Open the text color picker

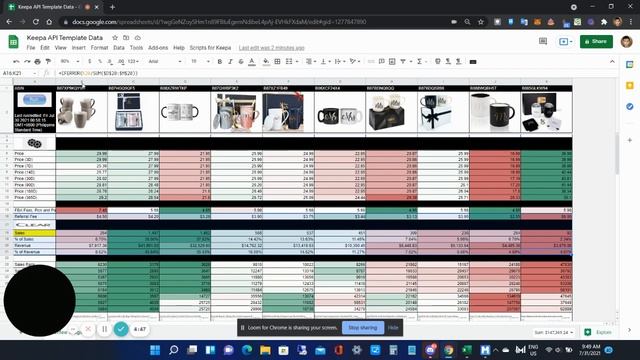pos(252,62)
